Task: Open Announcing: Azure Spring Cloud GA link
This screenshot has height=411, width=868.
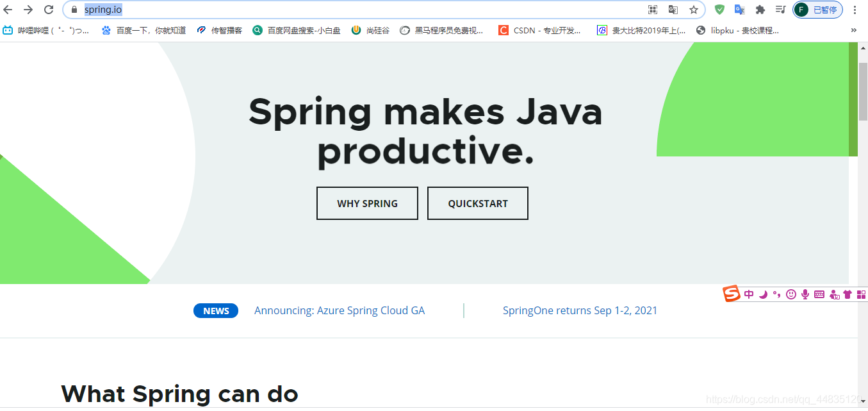Action: click(x=340, y=310)
